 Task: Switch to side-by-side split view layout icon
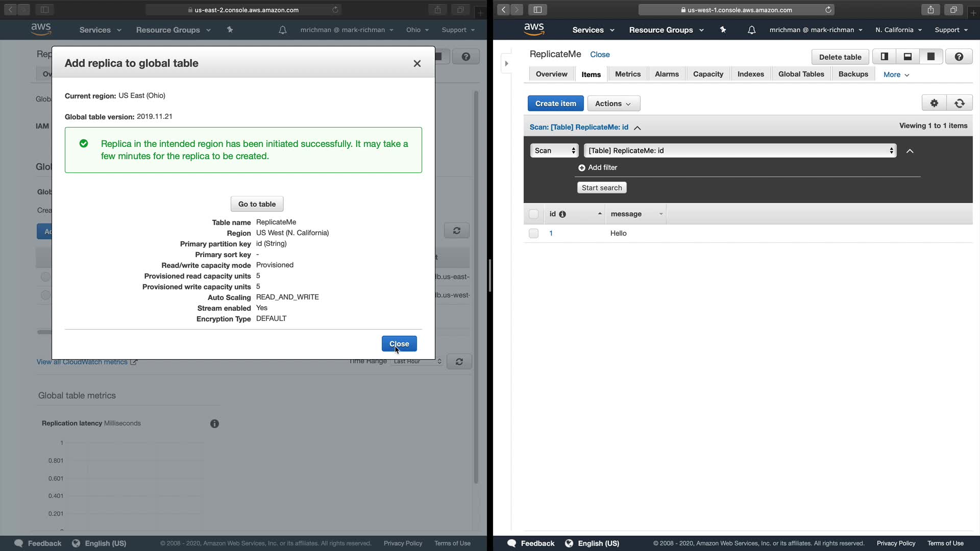[885, 57]
